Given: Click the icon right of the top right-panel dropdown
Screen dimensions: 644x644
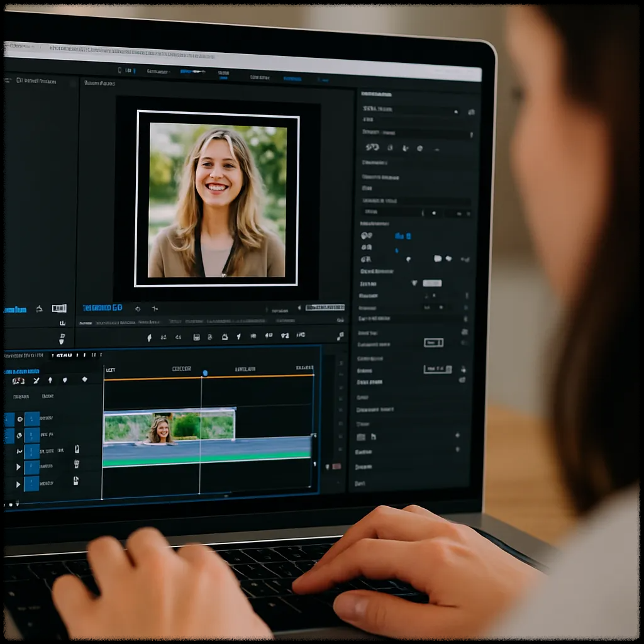Looking at the screenshot, I should pos(471,112).
